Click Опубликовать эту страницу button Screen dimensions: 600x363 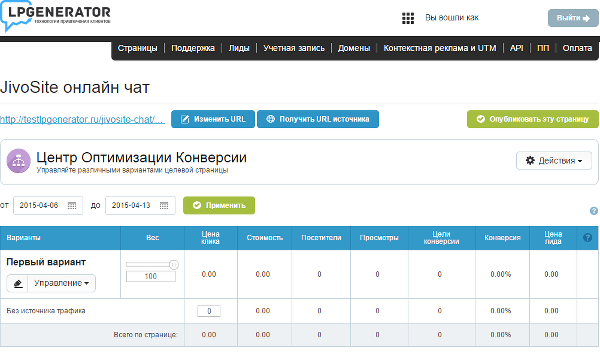533,119
